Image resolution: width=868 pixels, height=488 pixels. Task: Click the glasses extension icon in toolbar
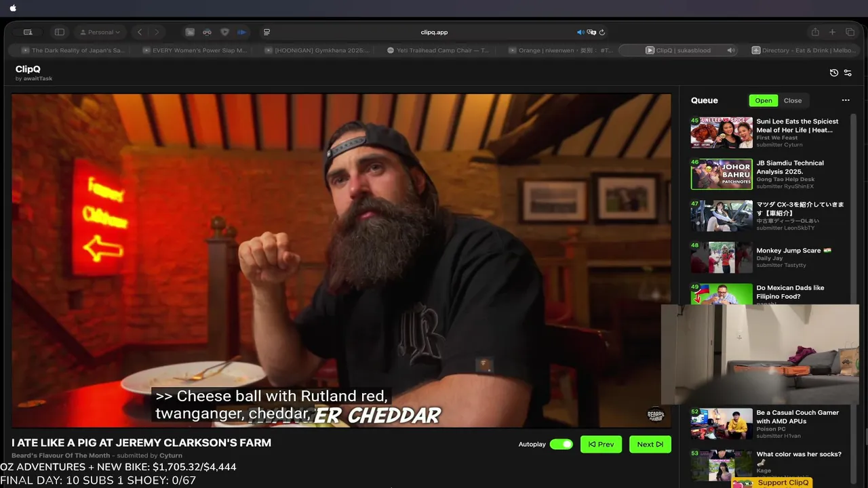click(207, 32)
